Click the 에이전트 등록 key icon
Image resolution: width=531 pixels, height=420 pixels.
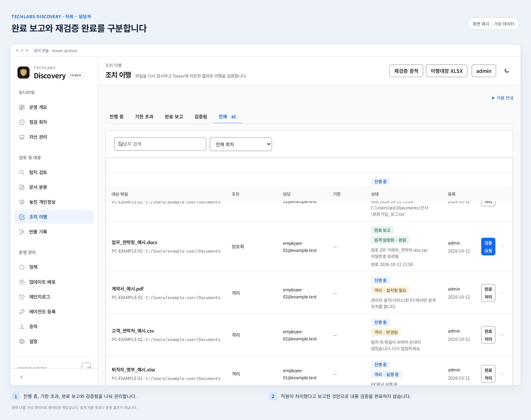tap(22, 312)
